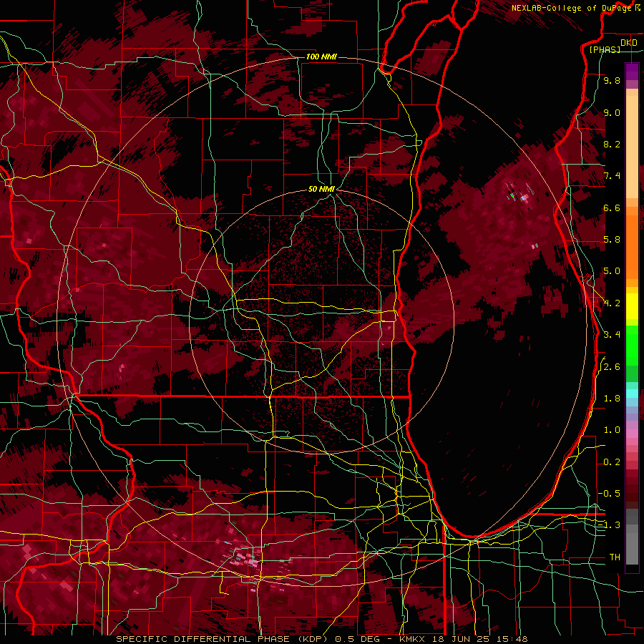This screenshot has height=644, width=644.
Task: Click the 5.8 scale value
Action: [x=612, y=240]
